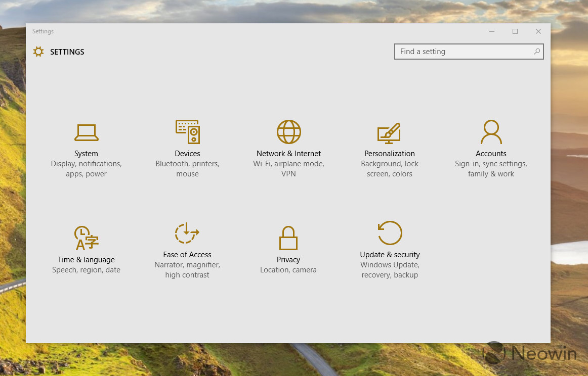The height and width of the screenshot is (376, 588).
Task: Click the System label
Action: point(86,154)
